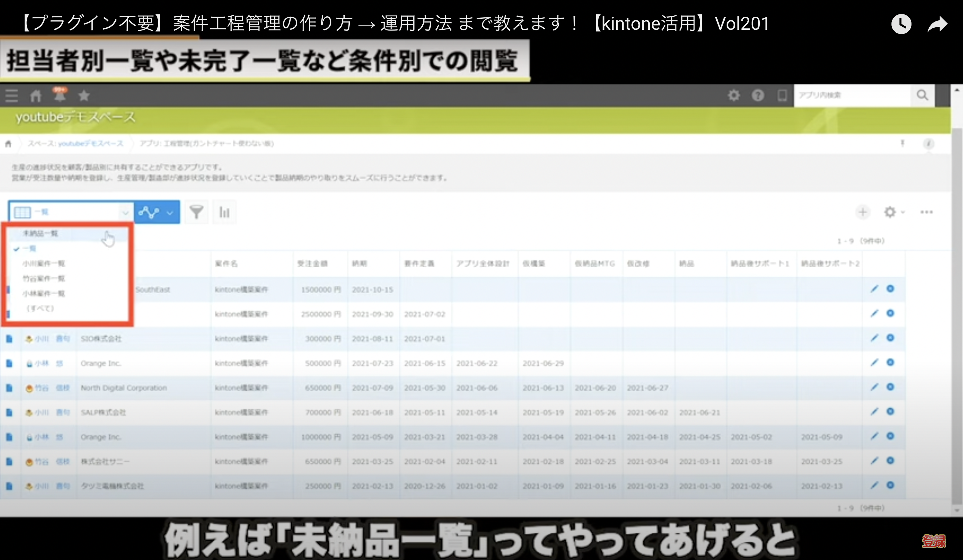Click the help question mark icon
Screen dimensions: 963x560
pos(758,95)
